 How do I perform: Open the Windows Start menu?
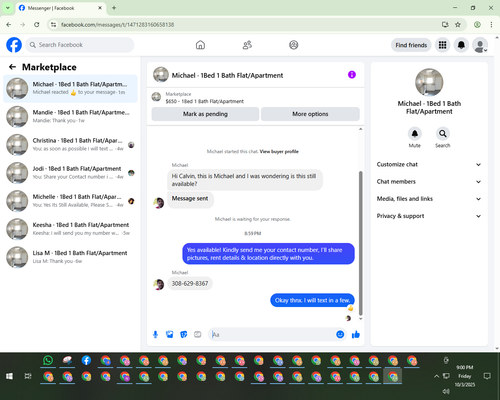click(x=9, y=376)
